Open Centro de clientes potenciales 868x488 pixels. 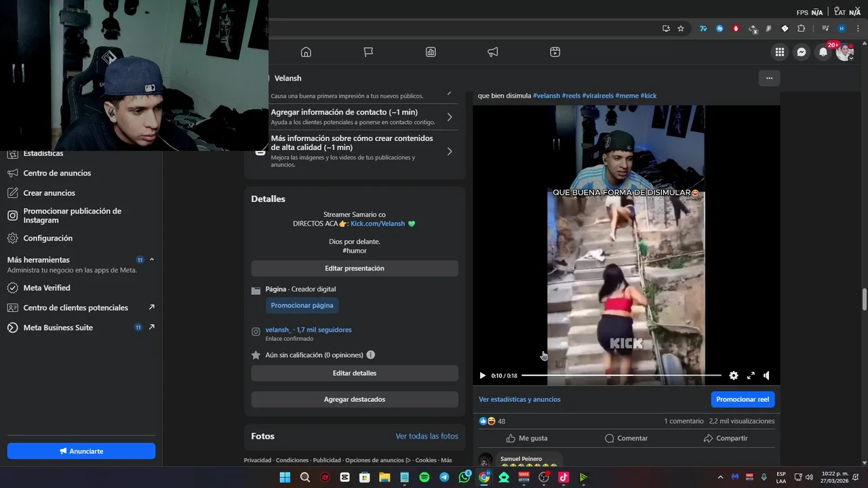point(81,308)
